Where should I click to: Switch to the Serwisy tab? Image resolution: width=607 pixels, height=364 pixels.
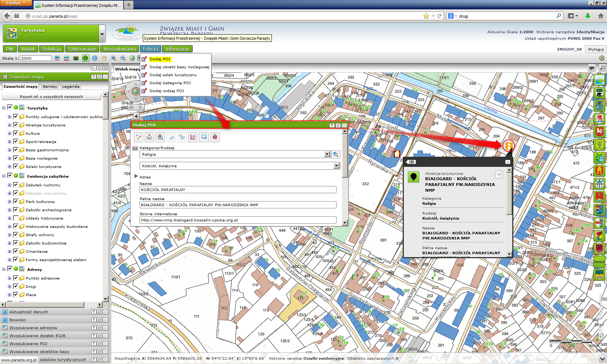tap(50, 87)
